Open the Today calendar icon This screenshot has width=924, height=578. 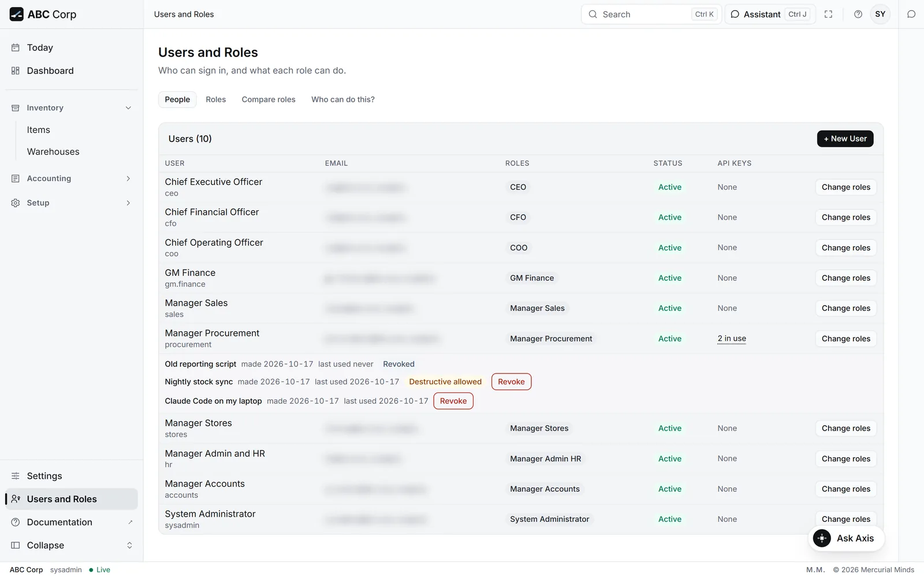click(x=16, y=47)
